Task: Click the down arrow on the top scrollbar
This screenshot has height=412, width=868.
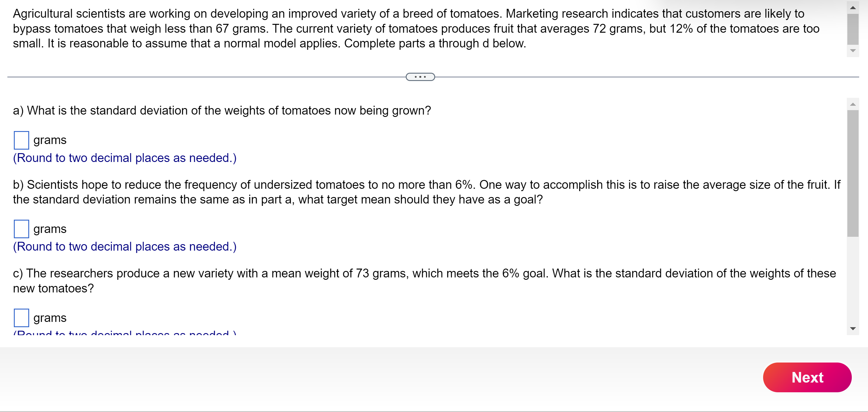Action: pyautogui.click(x=853, y=51)
